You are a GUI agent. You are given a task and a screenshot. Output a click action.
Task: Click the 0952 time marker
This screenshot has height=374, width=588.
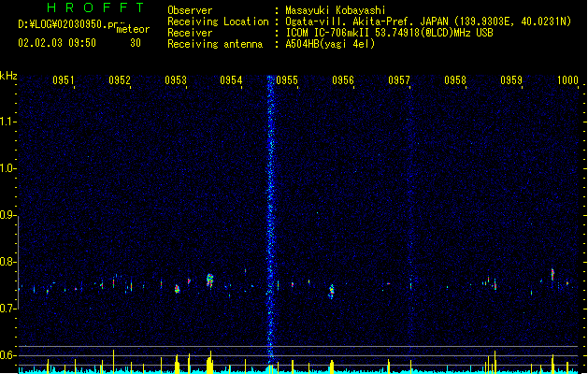120,80
